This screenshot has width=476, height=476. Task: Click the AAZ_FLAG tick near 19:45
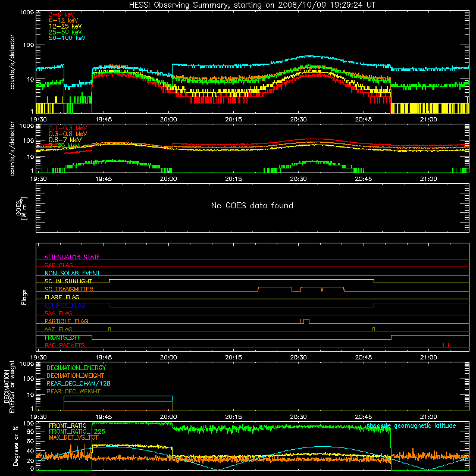pos(109,329)
